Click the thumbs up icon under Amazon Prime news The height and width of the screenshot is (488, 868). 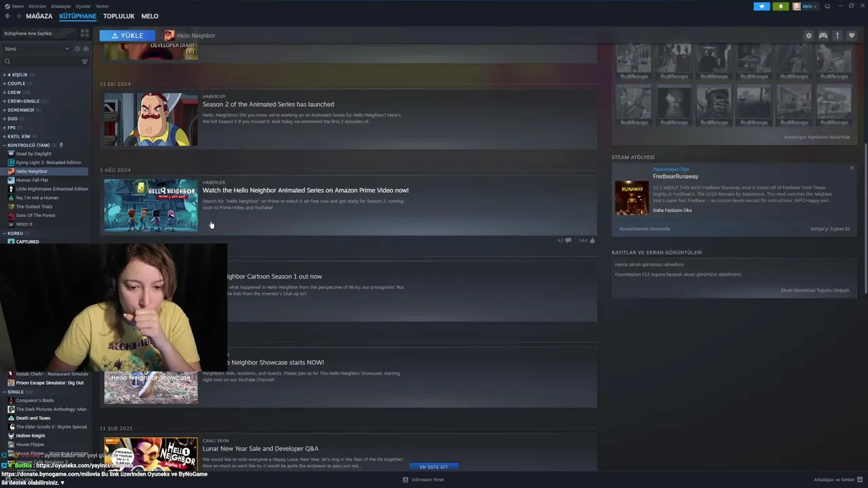coord(592,241)
